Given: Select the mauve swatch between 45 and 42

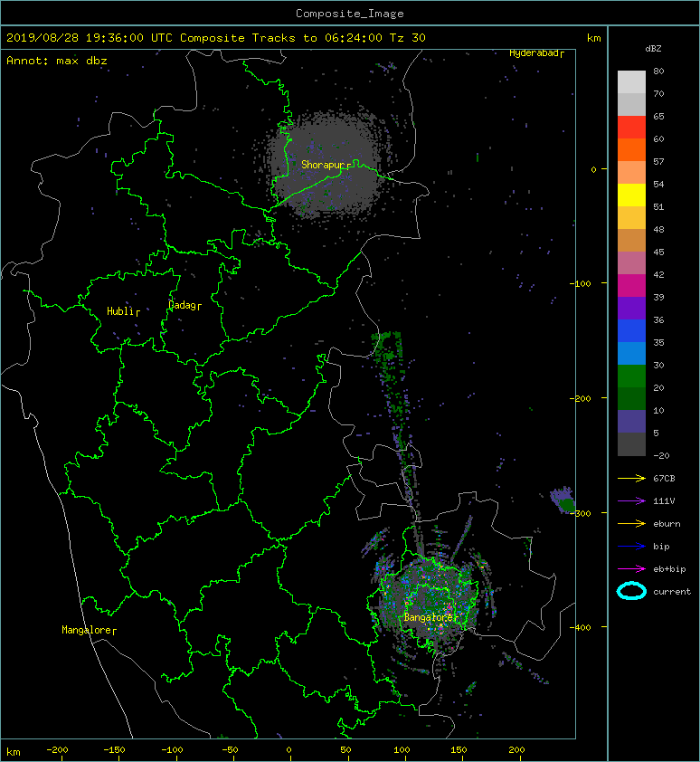Looking at the screenshot, I should (631, 263).
